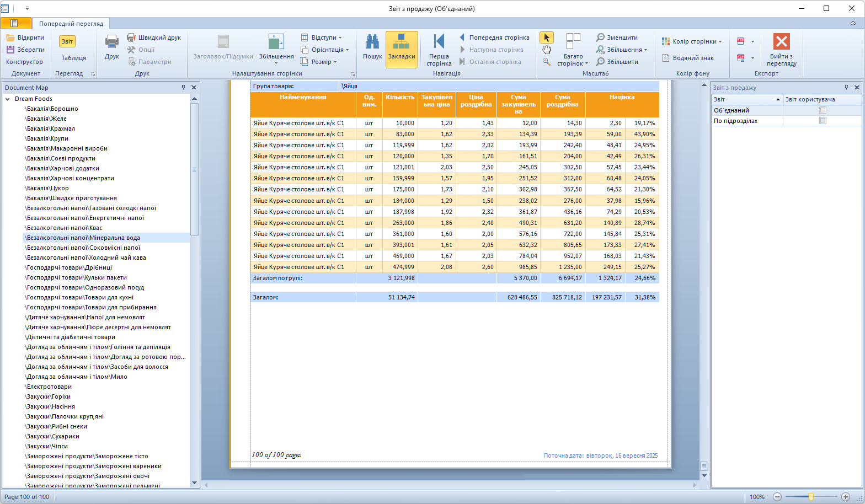Image resolution: width=865 pixels, height=504 pixels.
Task: Pin the Document Map panel
Action: point(184,88)
